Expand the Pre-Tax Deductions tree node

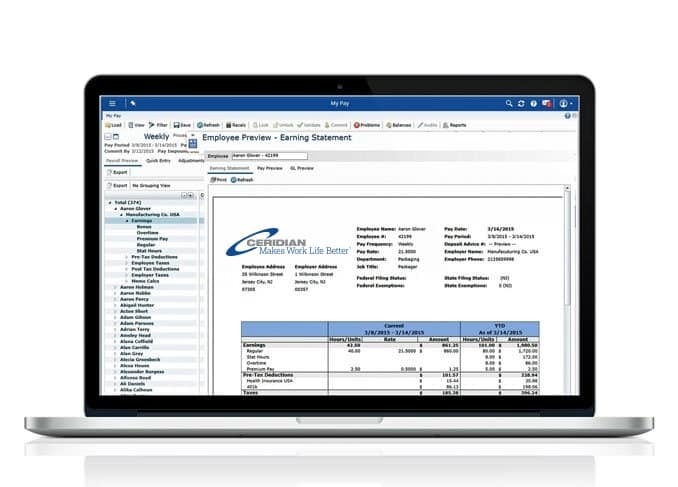pos(127,255)
